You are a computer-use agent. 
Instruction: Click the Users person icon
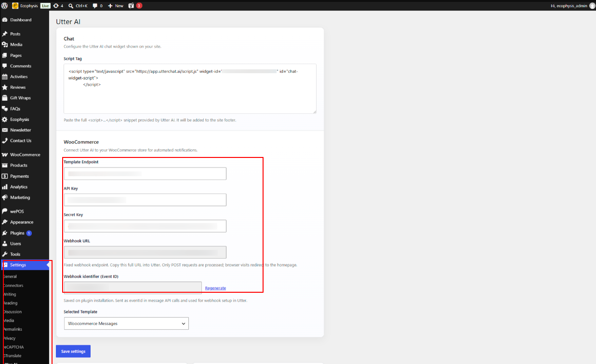pos(5,244)
